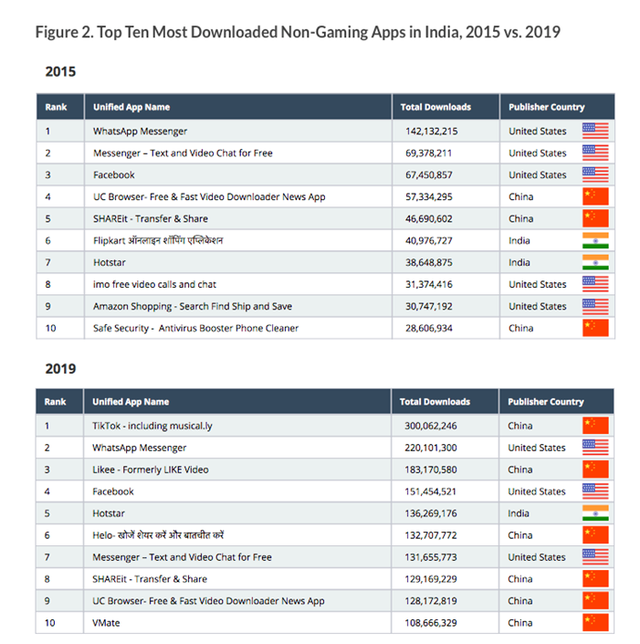Click the China flag in Safe Security row
The width and height of the screenshot is (640, 644).
[595, 328]
